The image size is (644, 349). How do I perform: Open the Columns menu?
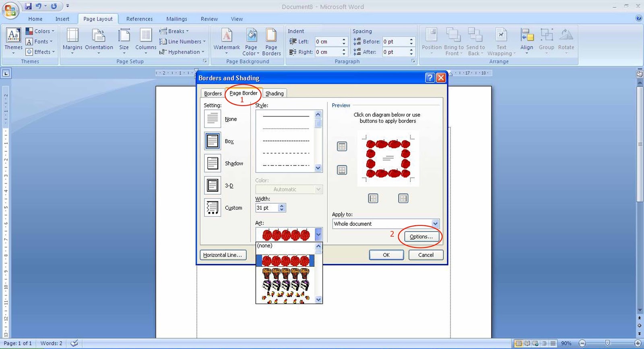click(146, 41)
